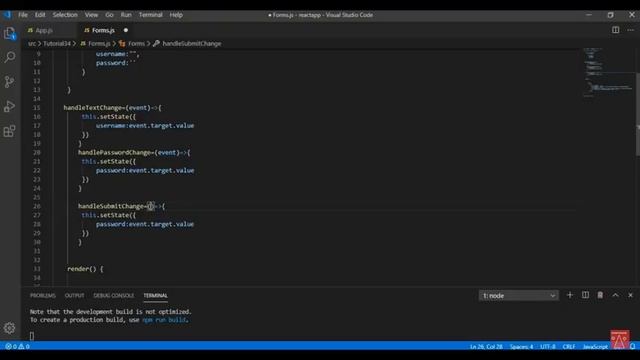Open the Run menu

point(126,15)
